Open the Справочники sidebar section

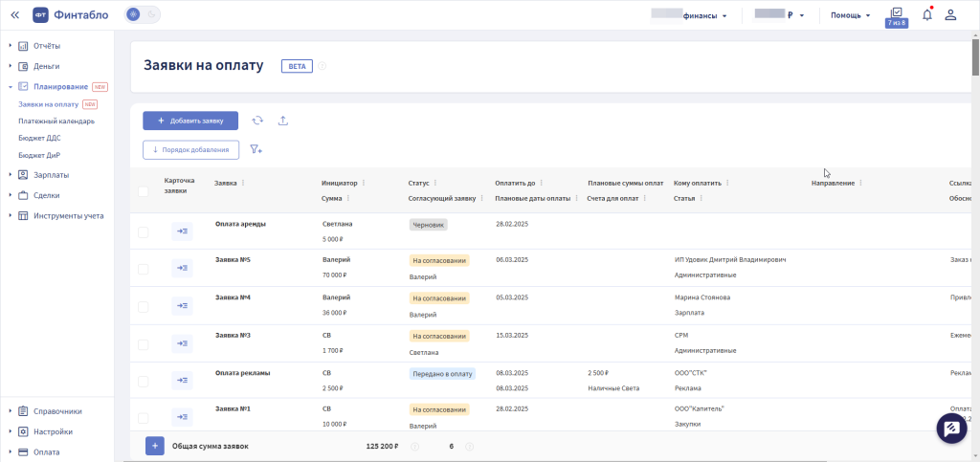click(x=57, y=411)
